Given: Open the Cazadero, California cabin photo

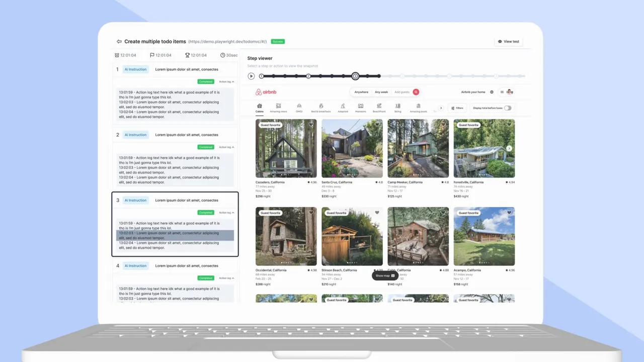Looking at the screenshot, I should click(286, 148).
